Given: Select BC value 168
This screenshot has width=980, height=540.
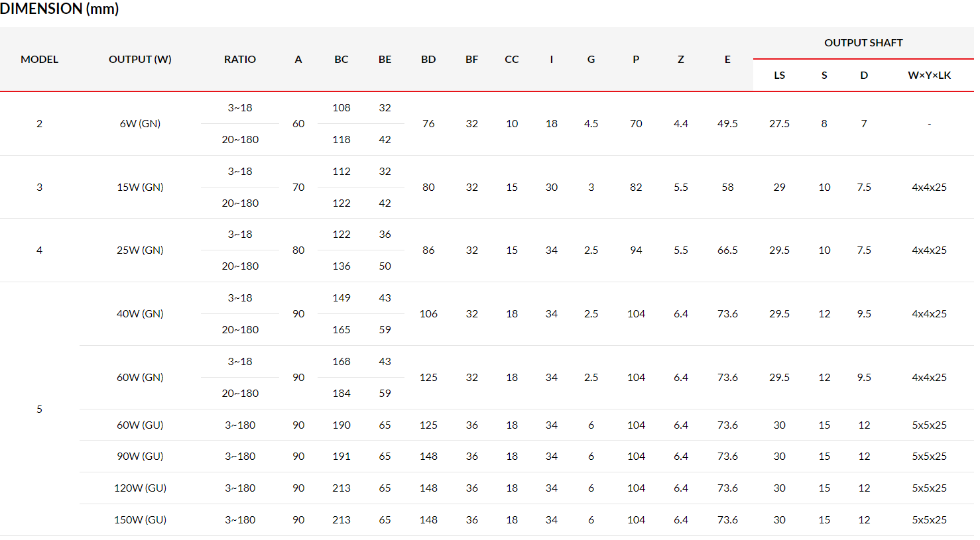Looking at the screenshot, I should click(341, 361).
